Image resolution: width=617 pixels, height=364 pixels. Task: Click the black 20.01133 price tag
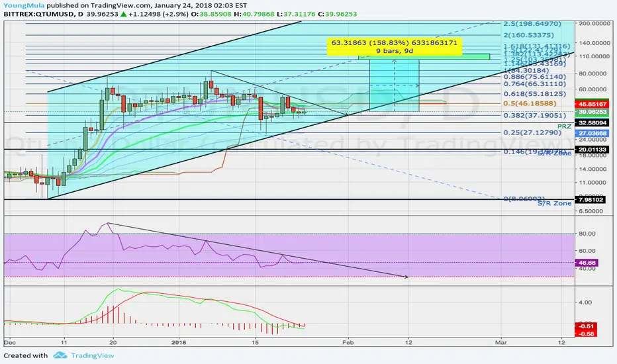point(593,150)
